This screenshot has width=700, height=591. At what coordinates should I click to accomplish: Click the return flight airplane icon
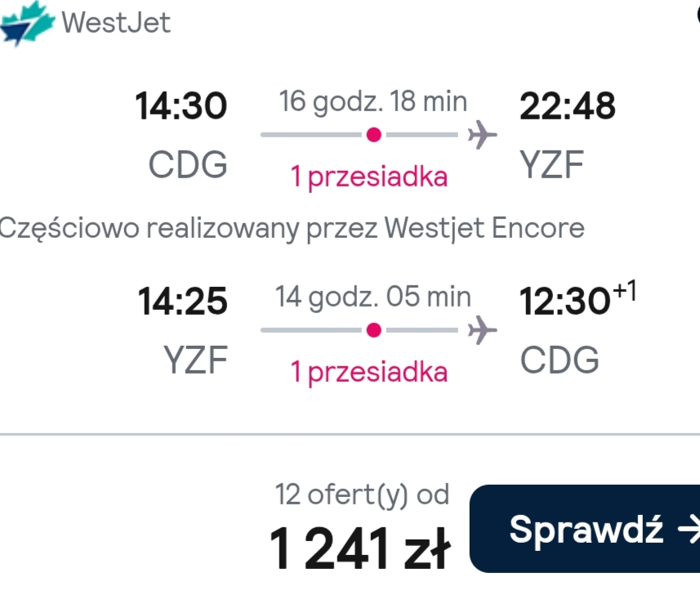point(482,330)
